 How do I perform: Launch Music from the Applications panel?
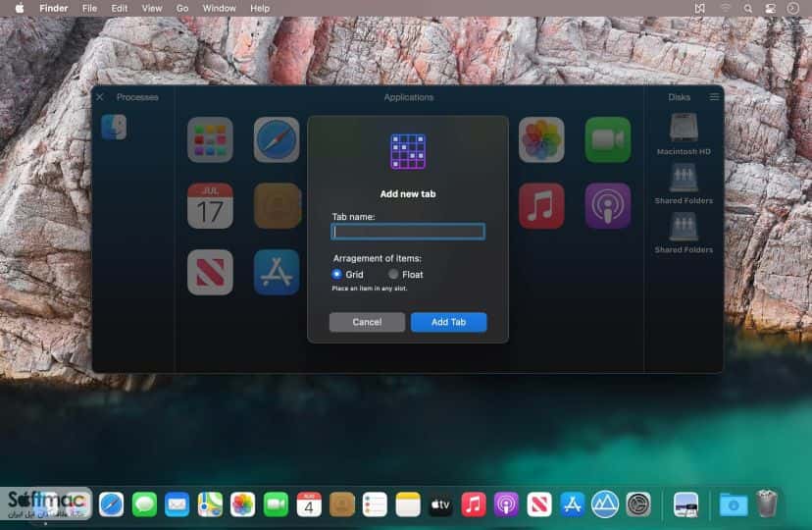[541, 206]
